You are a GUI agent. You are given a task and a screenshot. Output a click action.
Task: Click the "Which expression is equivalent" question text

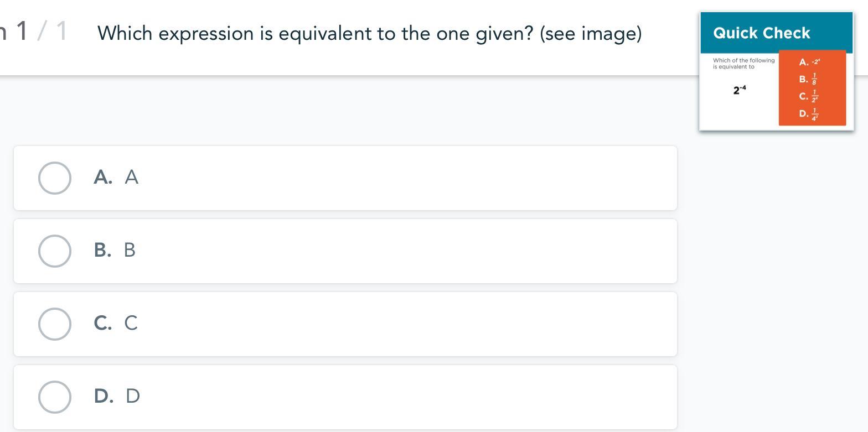pos(369,34)
